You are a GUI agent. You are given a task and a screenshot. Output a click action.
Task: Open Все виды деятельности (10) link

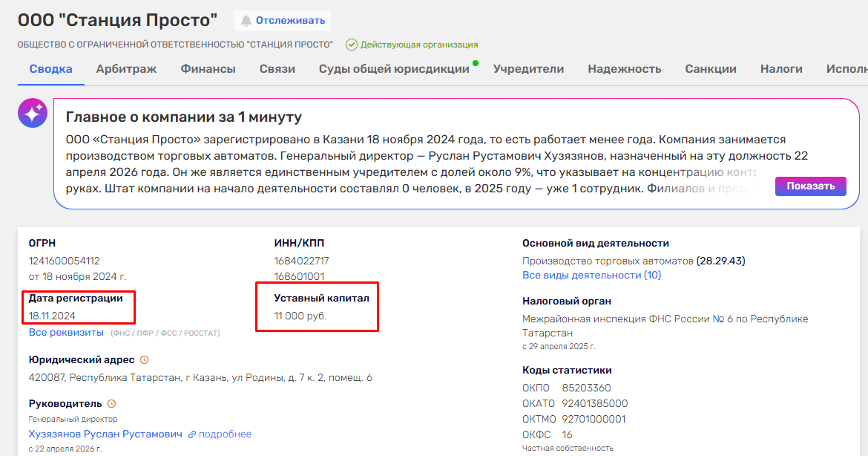(592, 276)
